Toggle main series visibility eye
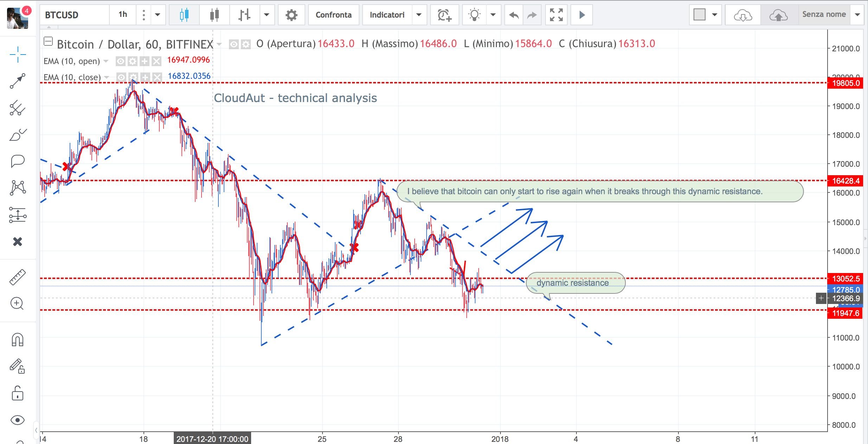The image size is (868, 444). click(234, 44)
